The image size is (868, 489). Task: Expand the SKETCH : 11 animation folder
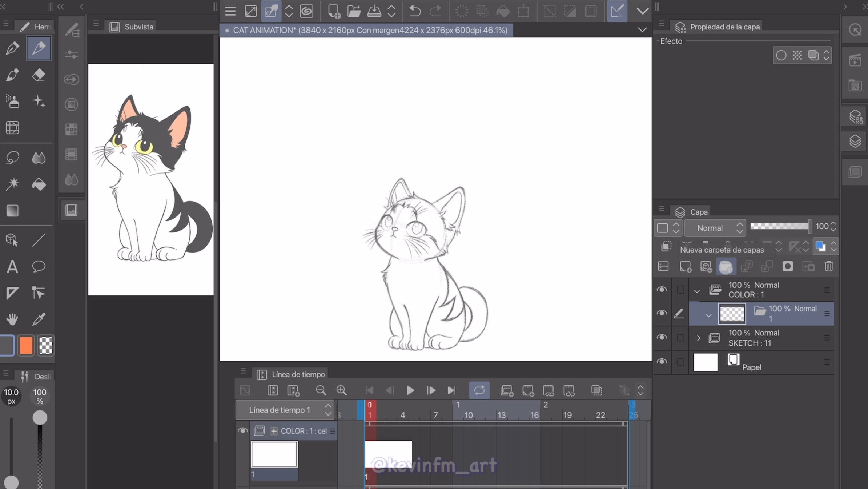coord(698,338)
